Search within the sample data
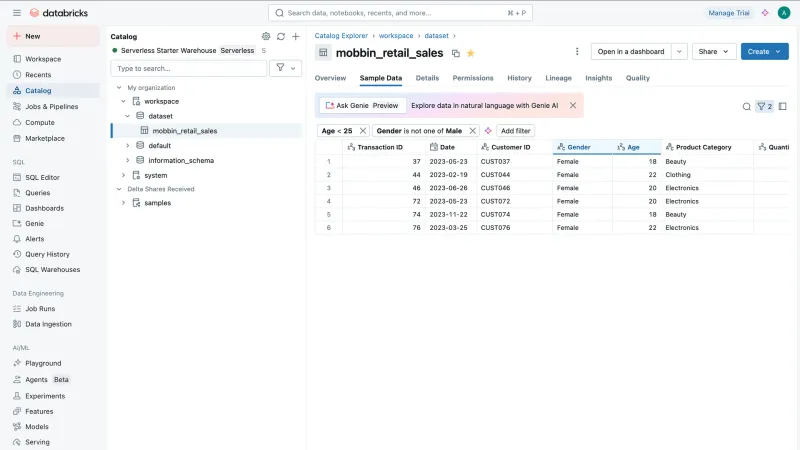This screenshot has width=800, height=450. [746, 106]
